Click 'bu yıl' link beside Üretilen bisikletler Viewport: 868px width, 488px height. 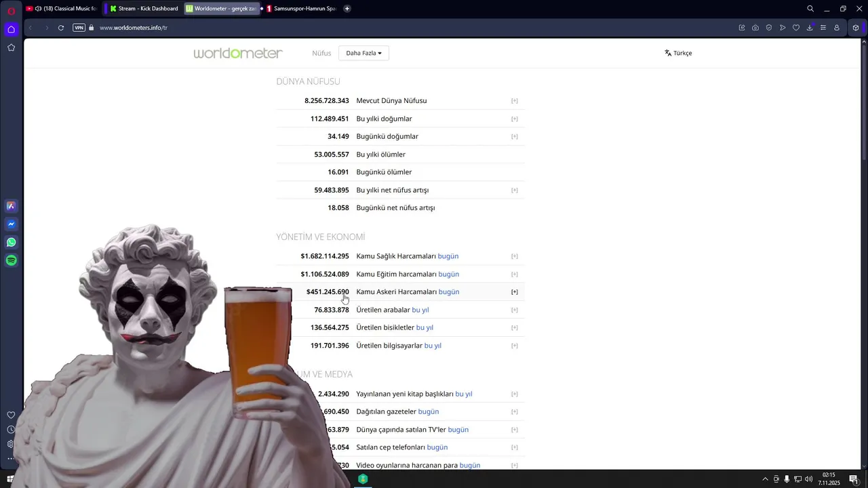[425, 327]
